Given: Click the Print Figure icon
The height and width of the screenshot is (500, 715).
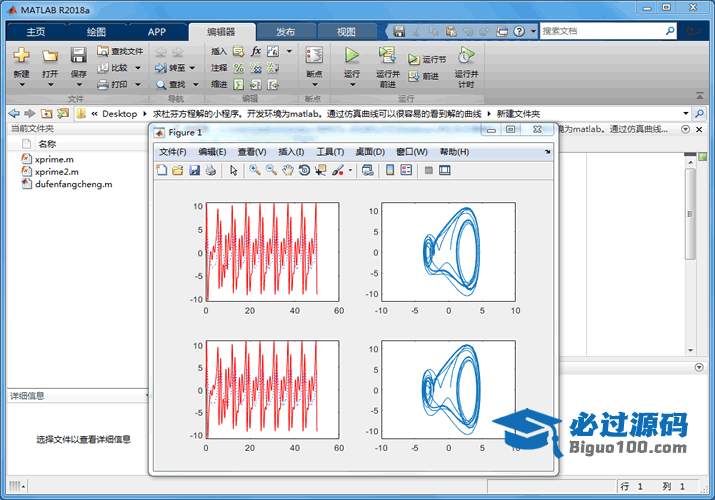Looking at the screenshot, I should click(211, 170).
